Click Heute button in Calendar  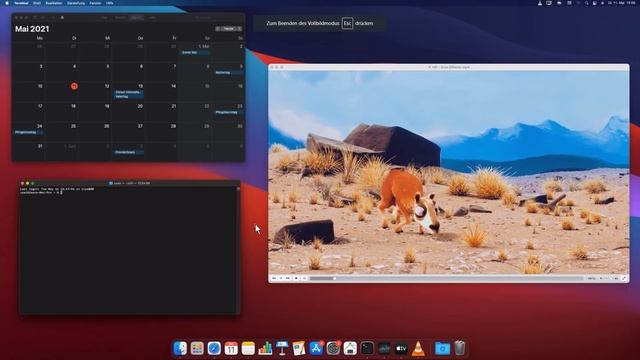click(x=229, y=29)
